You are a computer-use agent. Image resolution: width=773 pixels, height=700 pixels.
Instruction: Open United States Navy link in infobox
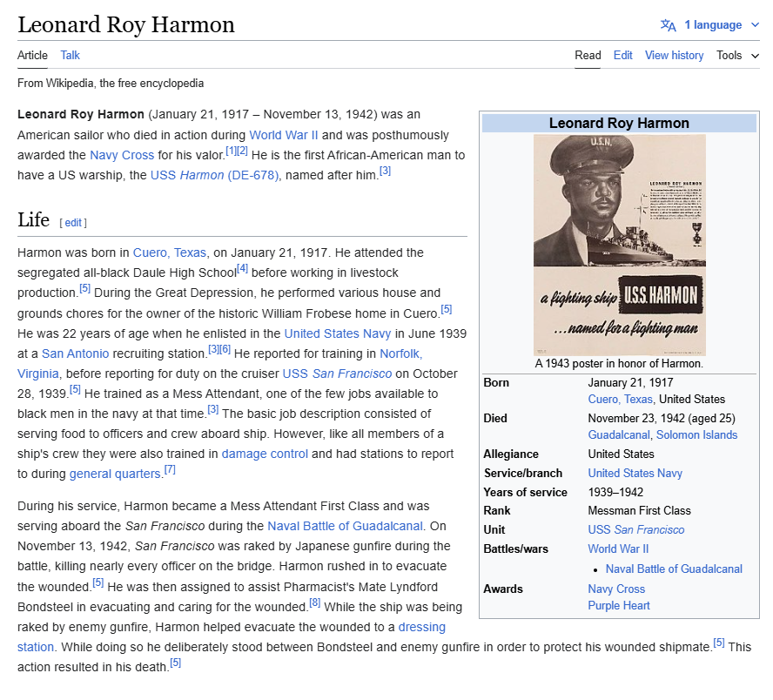click(x=635, y=474)
